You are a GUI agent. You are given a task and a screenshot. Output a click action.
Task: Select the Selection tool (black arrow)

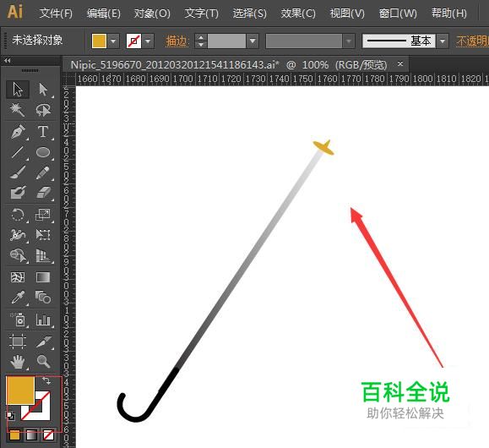pos(18,90)
